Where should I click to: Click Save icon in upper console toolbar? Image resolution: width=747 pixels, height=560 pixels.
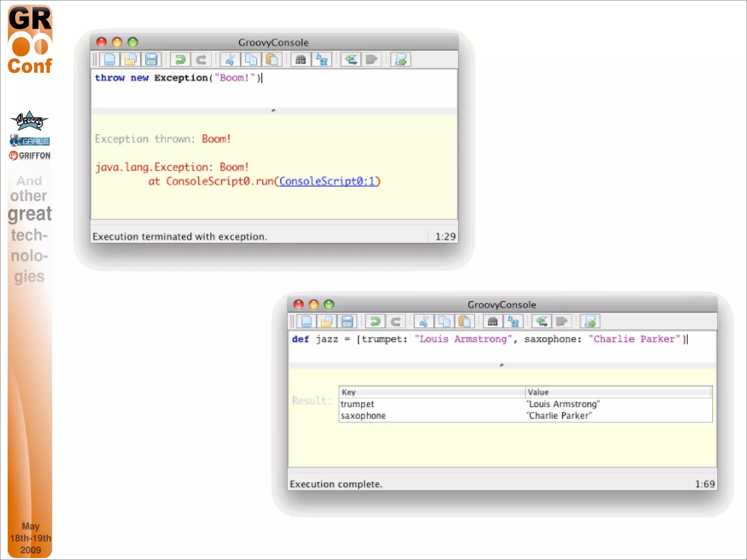(x=151, y=59)
